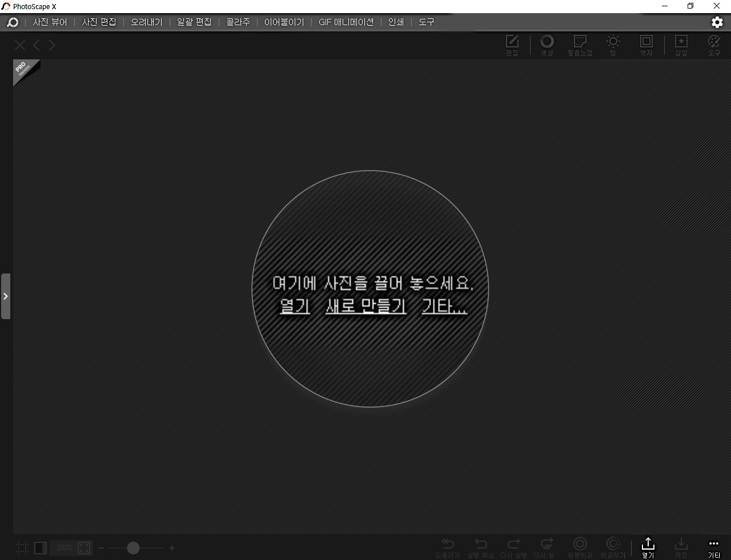Switch to 도구 tab in top menu
This screenshot has height=560, width=731.
point(427,22)
